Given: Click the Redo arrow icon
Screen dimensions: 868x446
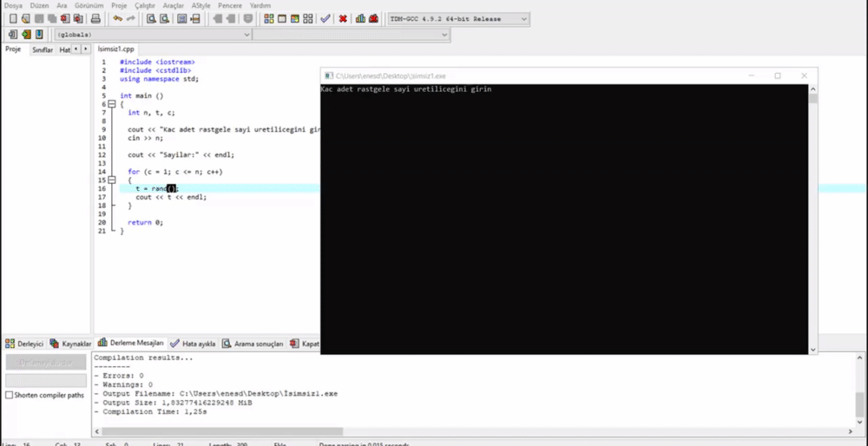Looking at the screenshot, I should pyautogui.click(x=131, y=19).
